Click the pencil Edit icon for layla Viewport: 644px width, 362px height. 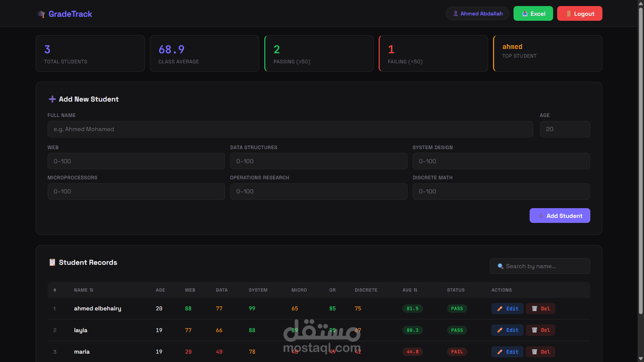[x=500, y=330]
